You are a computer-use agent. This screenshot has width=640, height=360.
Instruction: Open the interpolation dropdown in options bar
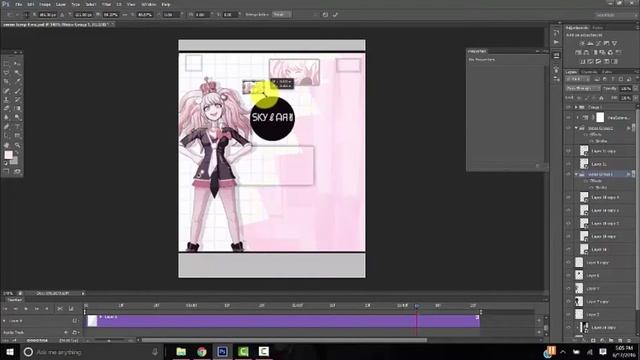tap(282, 15)
